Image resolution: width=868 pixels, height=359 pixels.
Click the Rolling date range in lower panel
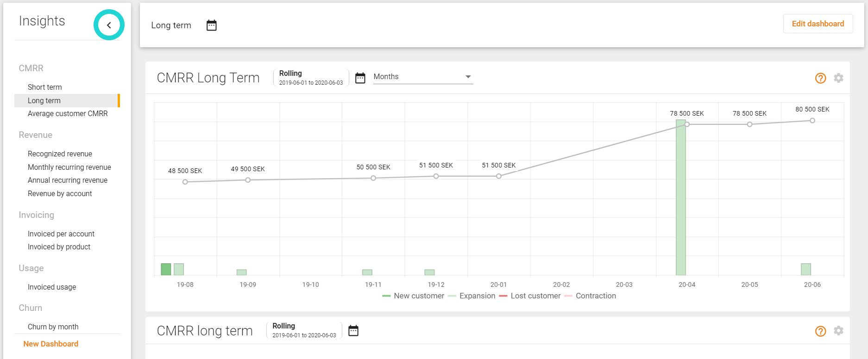click(304, 330)
